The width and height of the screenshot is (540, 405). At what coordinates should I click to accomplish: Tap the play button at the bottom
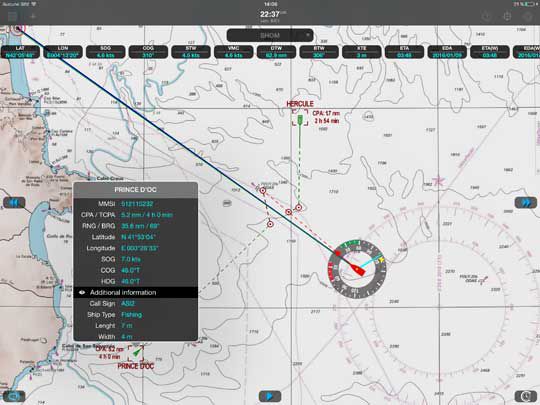coord(270,396)
